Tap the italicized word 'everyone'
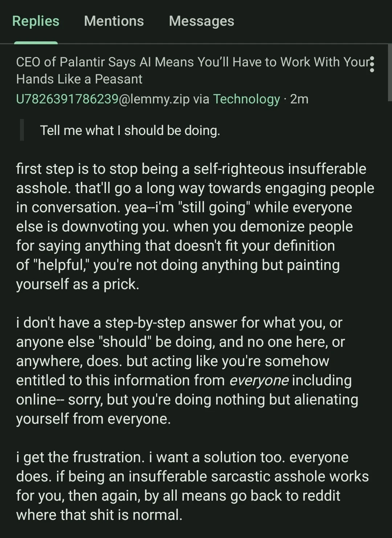The width and height of the screenshot is (392, 538). coord(259,380)
